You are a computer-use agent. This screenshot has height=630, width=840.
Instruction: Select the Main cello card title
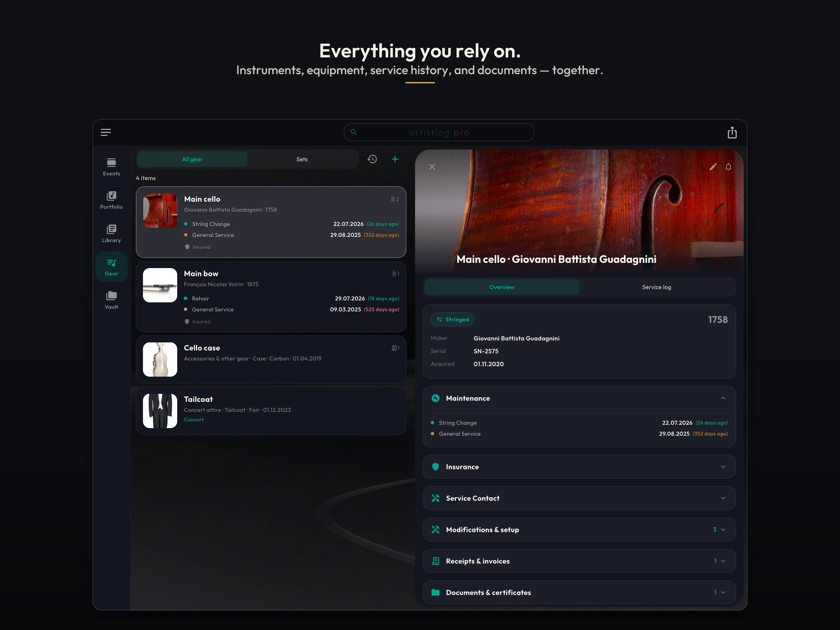[x=202, y=199]
